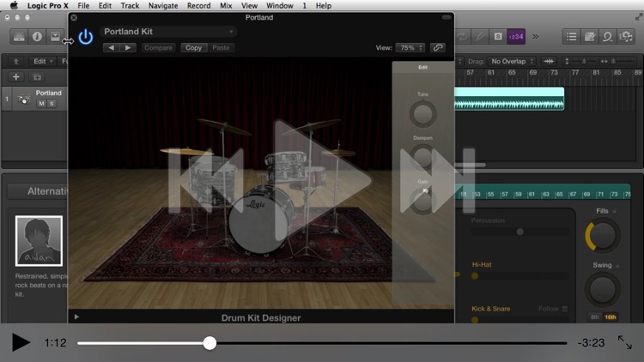Select 8th swing resolution

point(594,317)
